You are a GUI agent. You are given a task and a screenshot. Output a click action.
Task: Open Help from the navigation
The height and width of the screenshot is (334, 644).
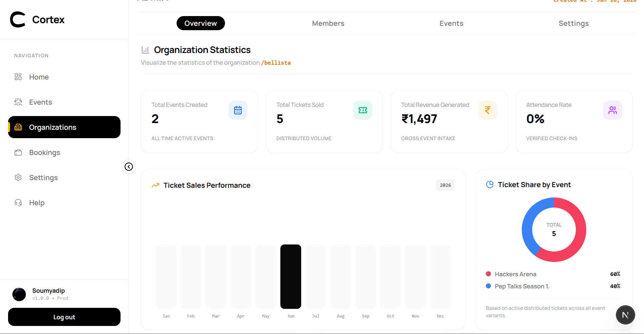tap(64, 203)
